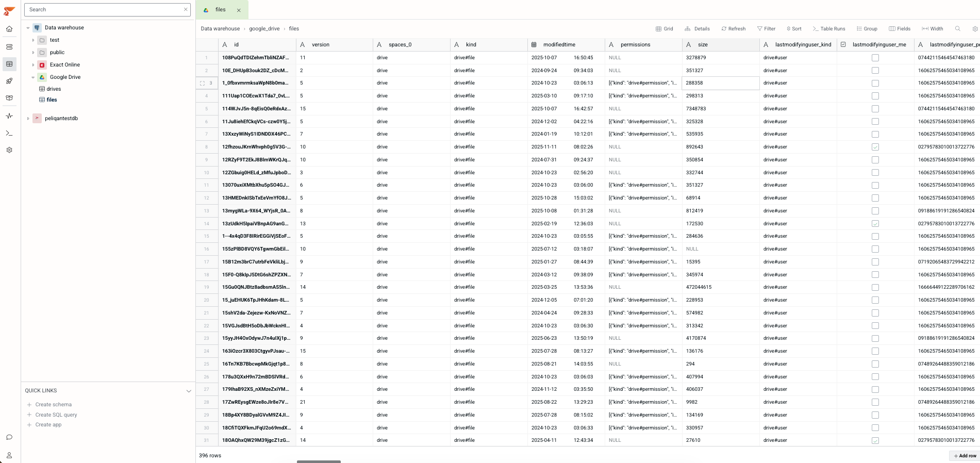Click the orange app logo
The width and height of the screenshot is (980, 463).
pyautogui.click(x=9, y=11)
